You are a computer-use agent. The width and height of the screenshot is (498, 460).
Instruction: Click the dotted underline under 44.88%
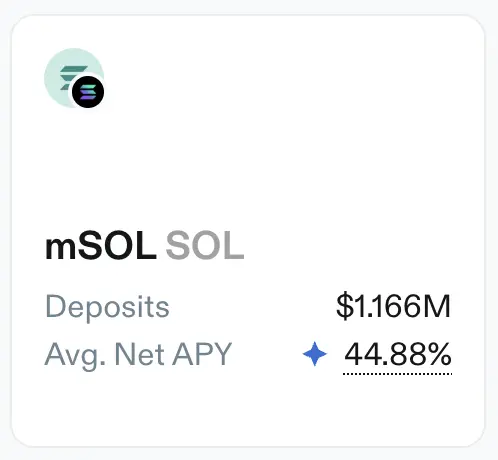(398, 374)
